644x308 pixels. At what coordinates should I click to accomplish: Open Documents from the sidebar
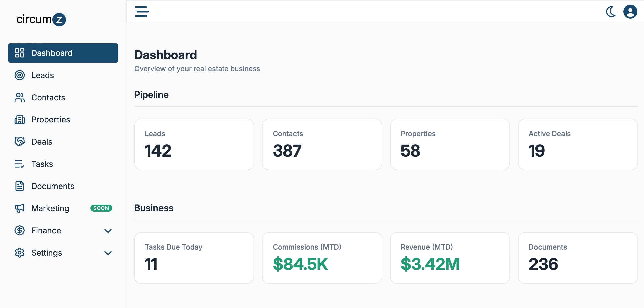[x=63, y=186]
